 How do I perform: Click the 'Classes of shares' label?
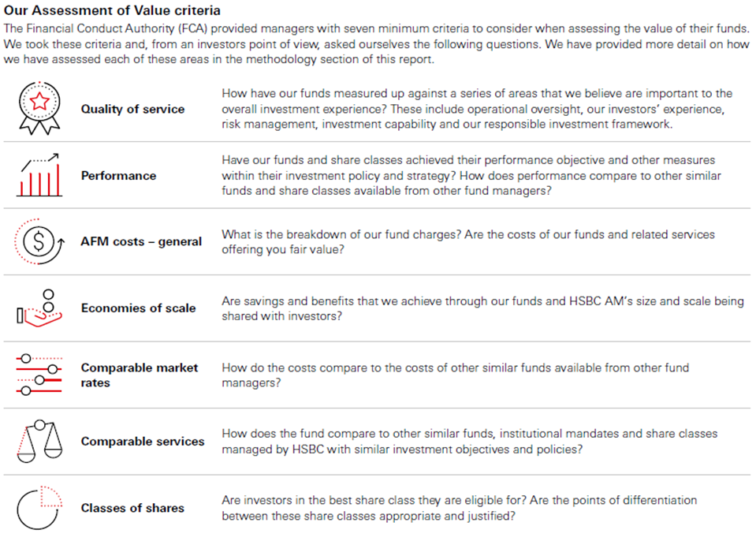coord(132,508)
